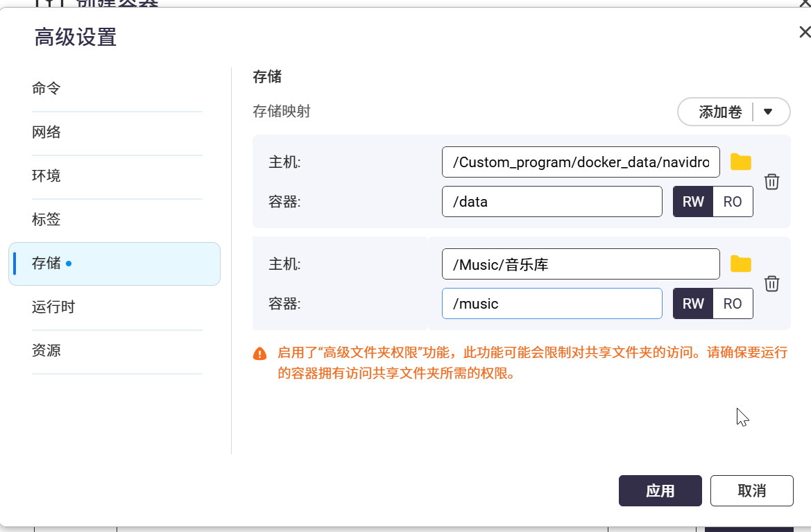811x532 pixels.
Task: Click the /music container path field
Action: tap(552, 304)
